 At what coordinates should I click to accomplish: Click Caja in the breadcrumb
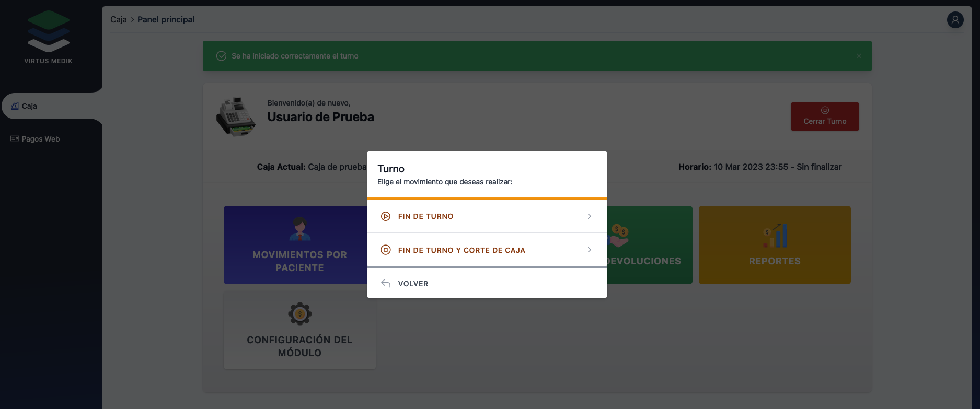point(118,19)
